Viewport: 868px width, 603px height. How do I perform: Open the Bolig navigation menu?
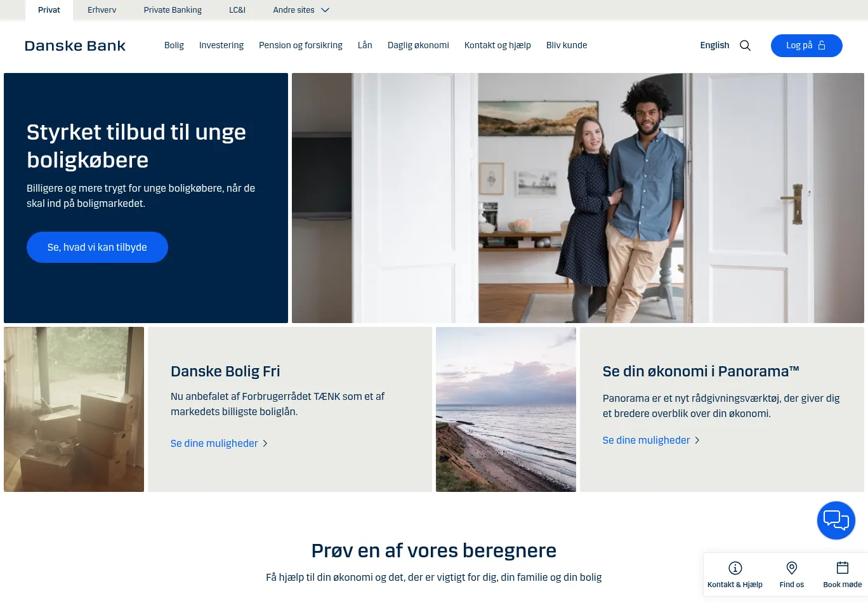[x=174, y=46]
